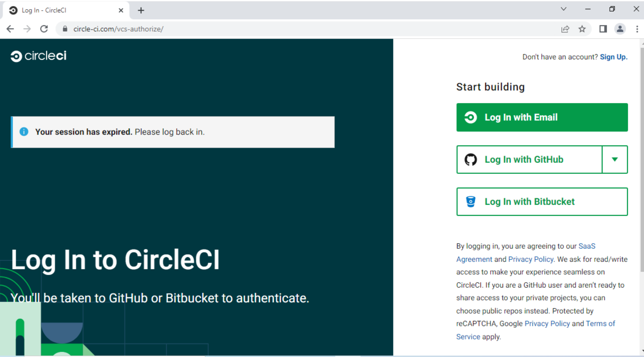Click the info icon in session expired banner
Image resolution: width=644 pixels, height=357 pixels.
click(x=24, y=132)
